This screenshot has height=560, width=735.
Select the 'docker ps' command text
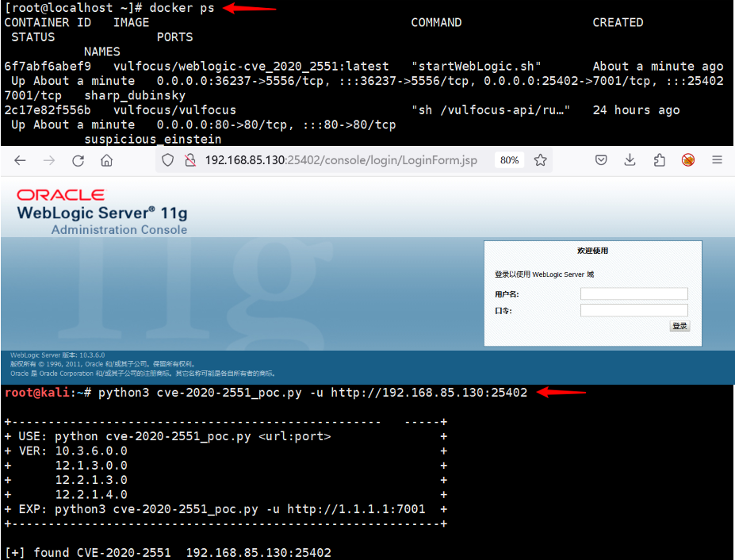[x=182, y=8]
